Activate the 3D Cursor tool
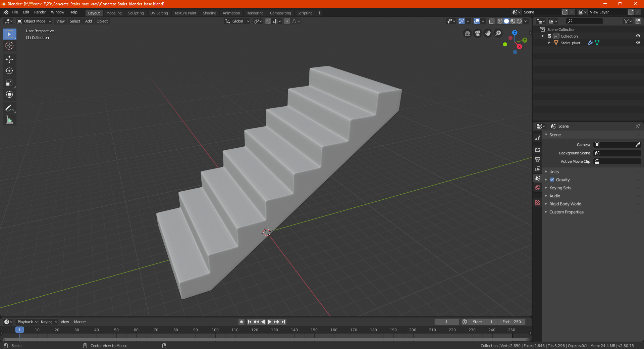This screenshot has width=644, height=349. coord(9,46)
